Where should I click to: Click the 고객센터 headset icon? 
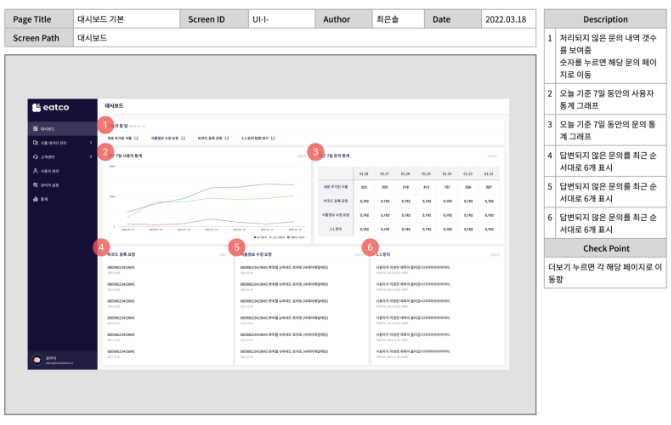coord(36,157)
